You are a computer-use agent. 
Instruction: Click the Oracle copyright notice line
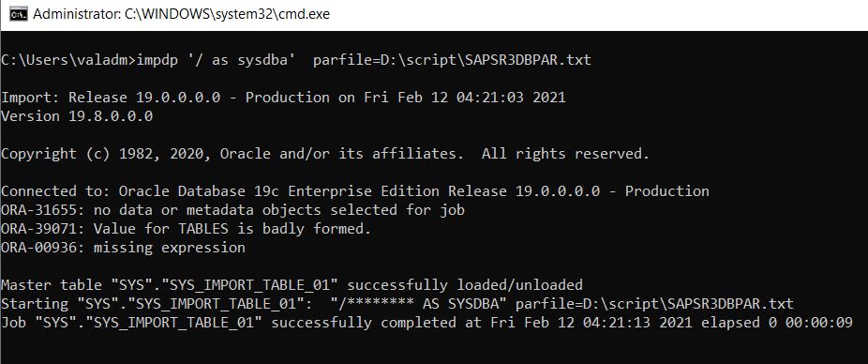point(325,154)
